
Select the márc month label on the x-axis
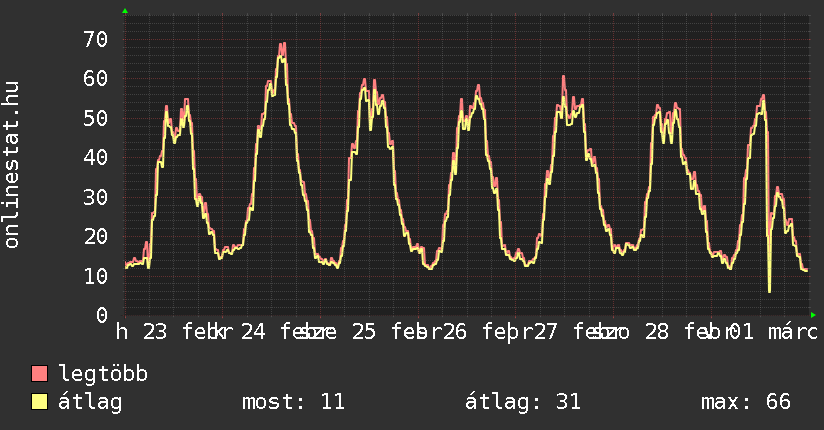pos(793,332)
